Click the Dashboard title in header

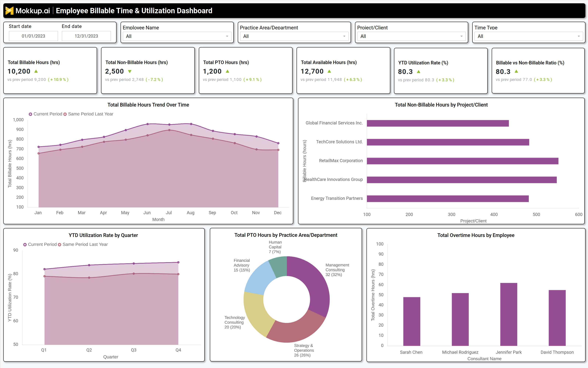[134, 11]
